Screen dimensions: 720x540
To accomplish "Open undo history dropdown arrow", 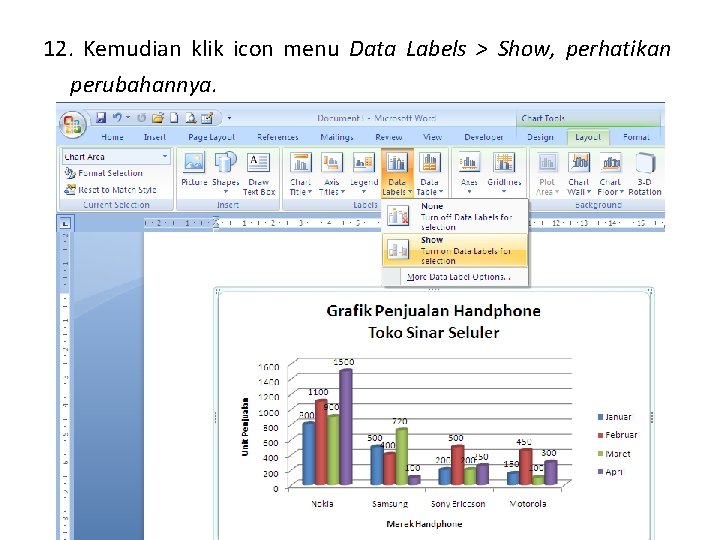I will [x=128, y=118].
